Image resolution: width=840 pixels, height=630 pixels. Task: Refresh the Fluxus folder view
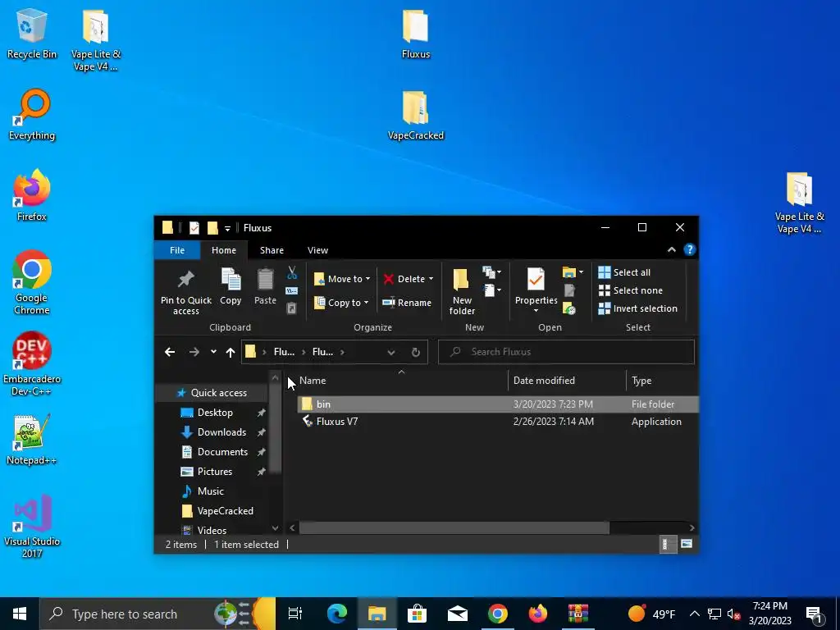415,352
